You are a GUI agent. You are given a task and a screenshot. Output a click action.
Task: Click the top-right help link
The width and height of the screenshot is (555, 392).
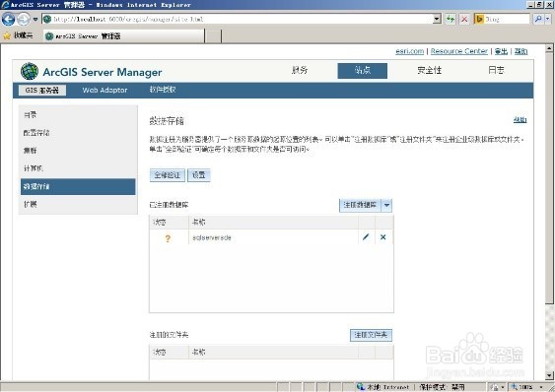point(520,51)
